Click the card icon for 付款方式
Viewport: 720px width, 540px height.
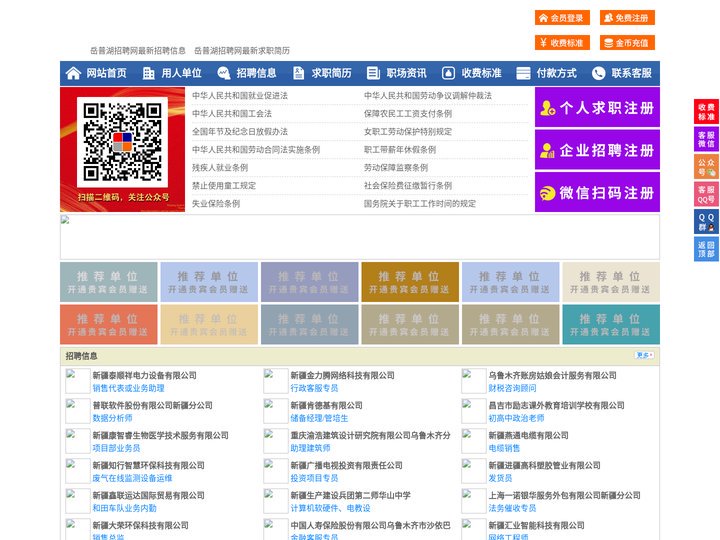pyautogui.click(x=523, y=73)
